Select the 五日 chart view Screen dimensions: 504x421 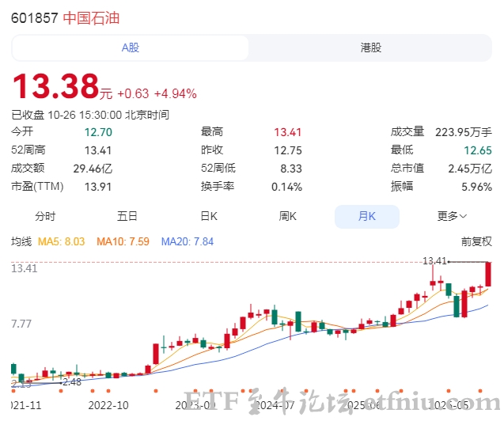tap(127, 216)
